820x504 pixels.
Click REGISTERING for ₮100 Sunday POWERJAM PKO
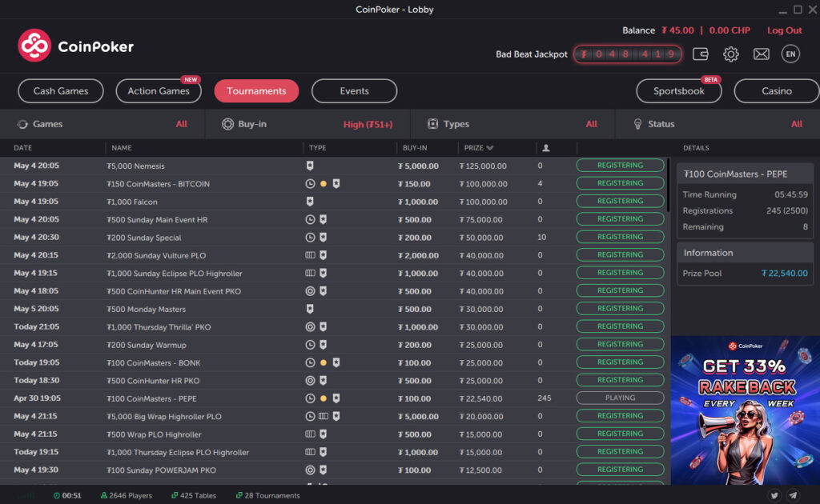tap(621, 470)
